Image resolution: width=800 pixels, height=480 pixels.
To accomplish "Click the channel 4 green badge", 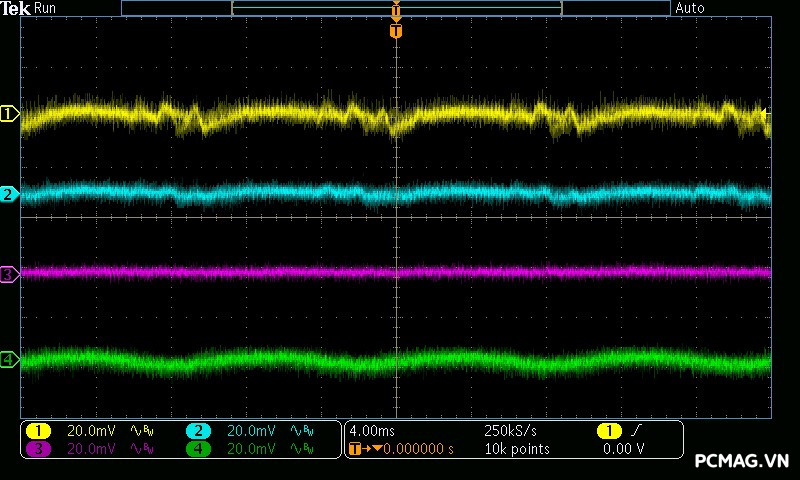I will (x=198, y=449).
